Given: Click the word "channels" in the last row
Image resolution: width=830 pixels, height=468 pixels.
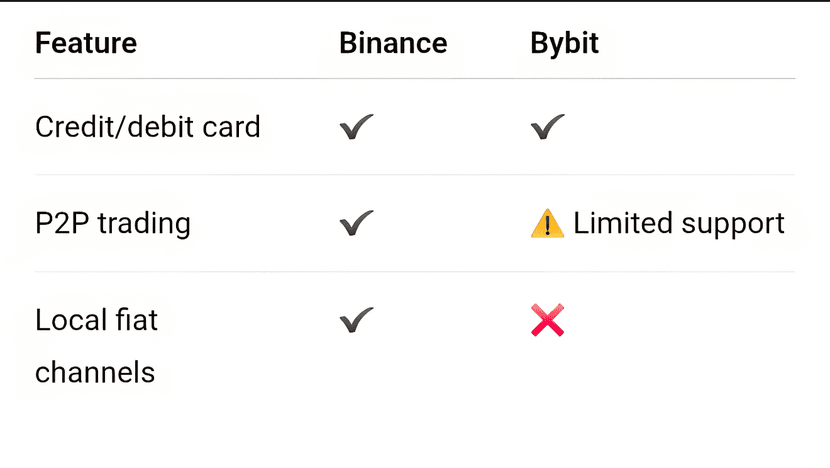Looking at the screenshot, I should pos(95,373).
